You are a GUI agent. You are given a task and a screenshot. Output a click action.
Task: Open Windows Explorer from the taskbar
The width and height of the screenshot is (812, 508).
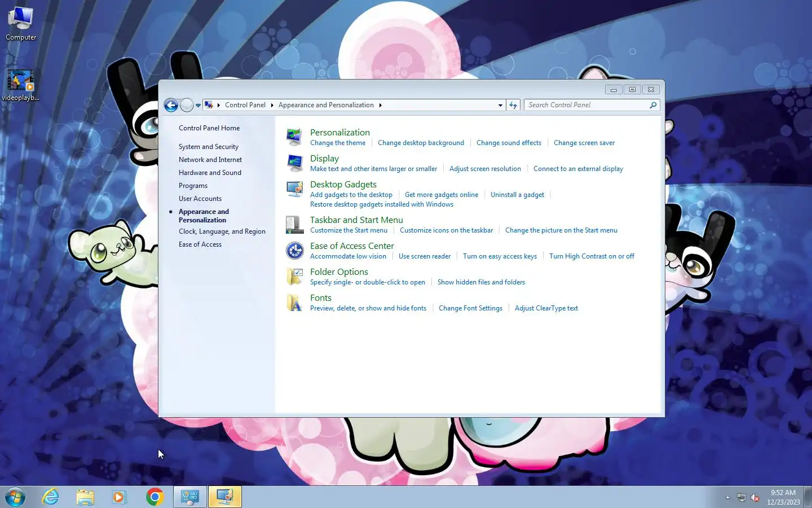85,497
